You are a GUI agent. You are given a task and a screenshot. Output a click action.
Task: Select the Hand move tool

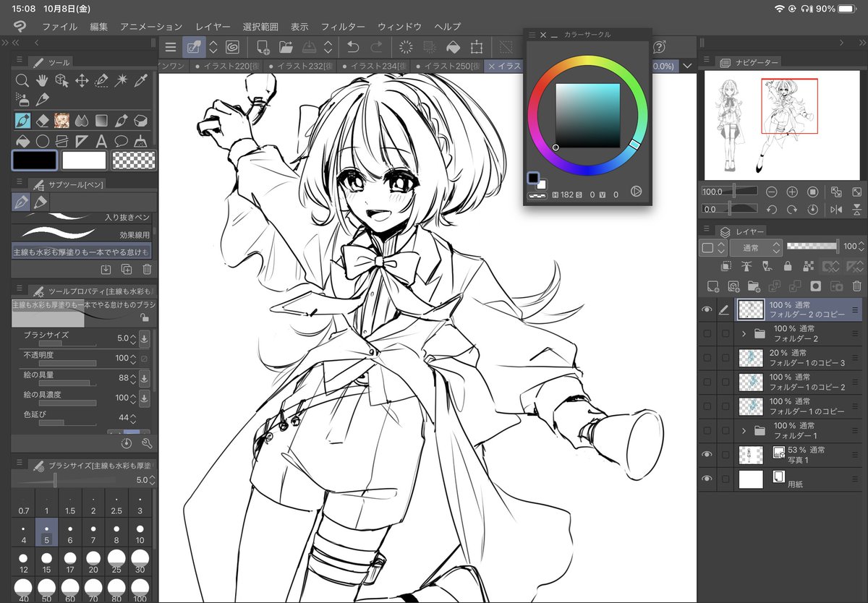coord(42,80)
